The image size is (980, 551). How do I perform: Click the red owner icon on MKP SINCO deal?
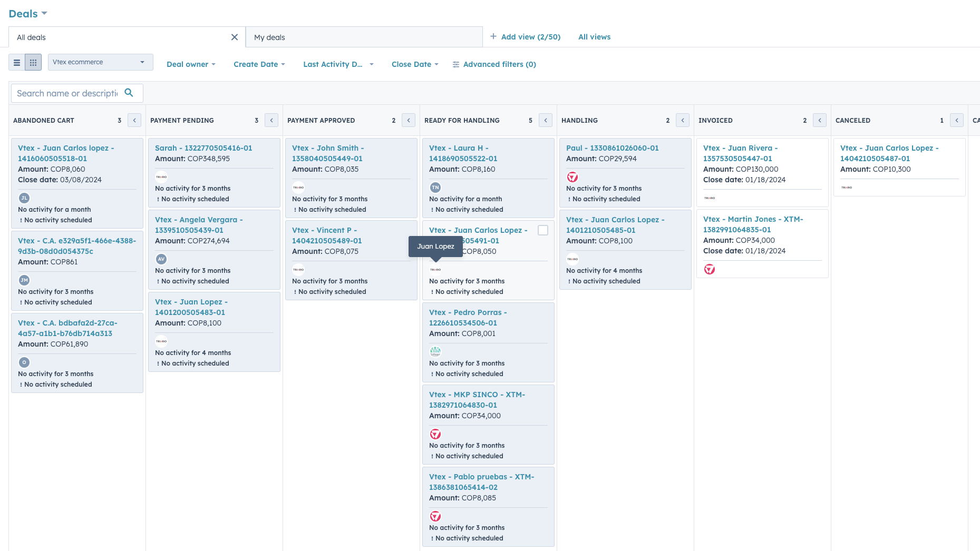pyautogui.click(x=435, y=434)
